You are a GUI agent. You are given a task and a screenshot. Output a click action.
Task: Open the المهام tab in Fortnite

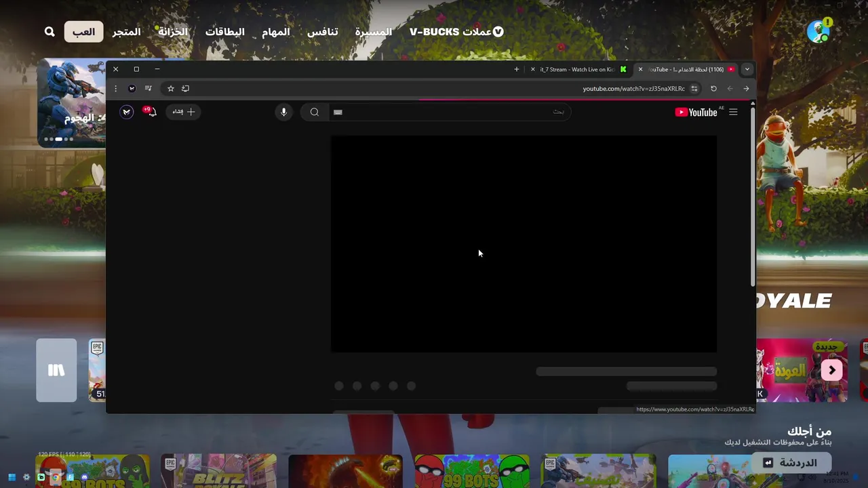pyautogui.click(x=276, y=32)
